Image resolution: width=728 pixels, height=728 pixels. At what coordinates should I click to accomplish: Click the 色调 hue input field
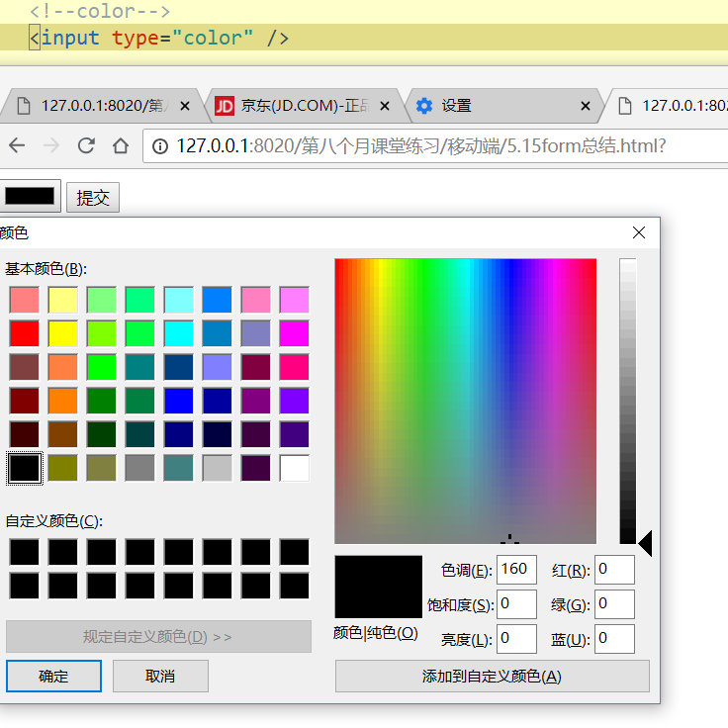tap(516, 570)
